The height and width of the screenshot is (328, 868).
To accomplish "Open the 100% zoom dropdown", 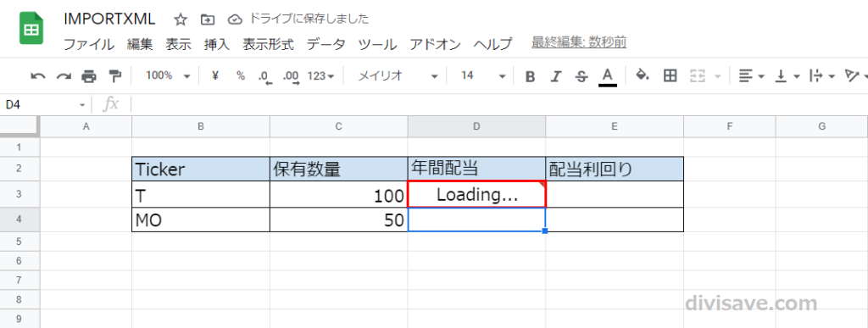I will point(167,75).
